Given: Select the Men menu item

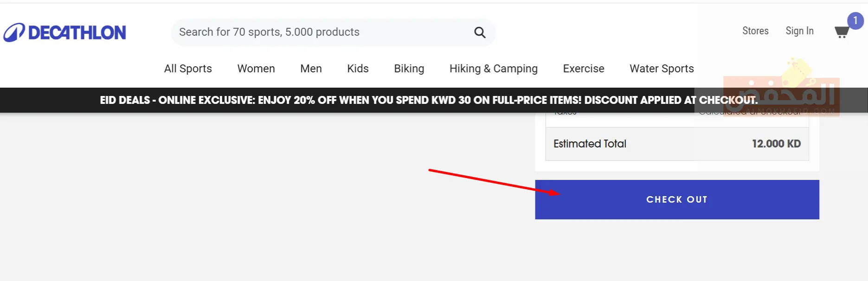Looking at the screenshot, I should coord(311,69).
